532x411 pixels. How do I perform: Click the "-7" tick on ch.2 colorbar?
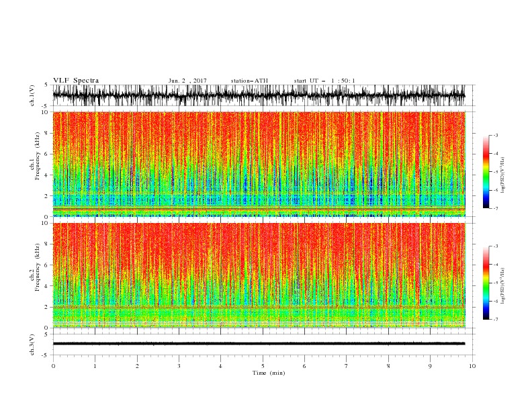(496, 319)
